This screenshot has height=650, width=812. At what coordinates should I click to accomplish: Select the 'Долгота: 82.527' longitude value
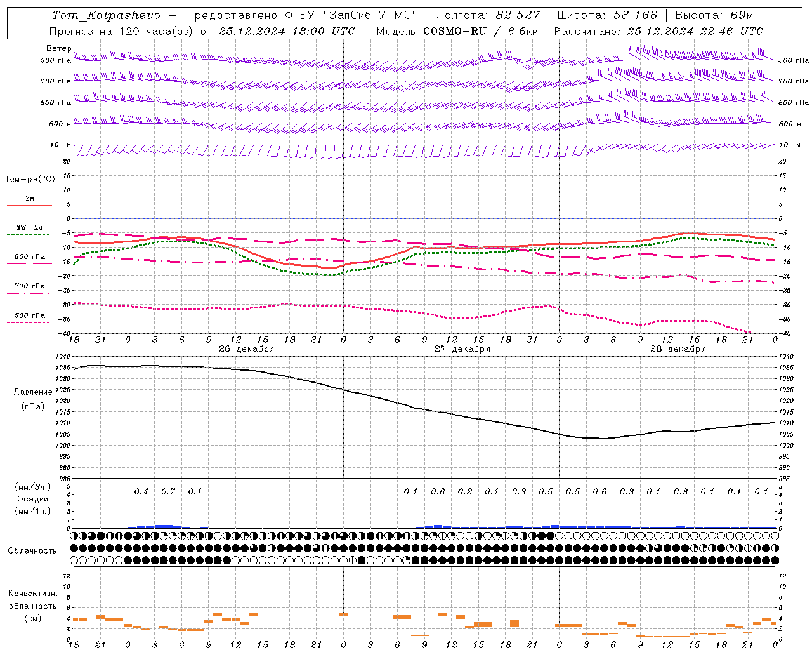coord(488,15)
